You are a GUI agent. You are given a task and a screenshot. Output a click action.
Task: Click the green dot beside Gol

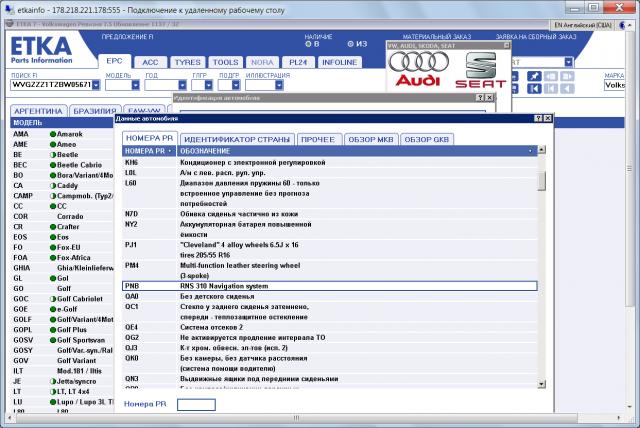[x=53, y=278]
